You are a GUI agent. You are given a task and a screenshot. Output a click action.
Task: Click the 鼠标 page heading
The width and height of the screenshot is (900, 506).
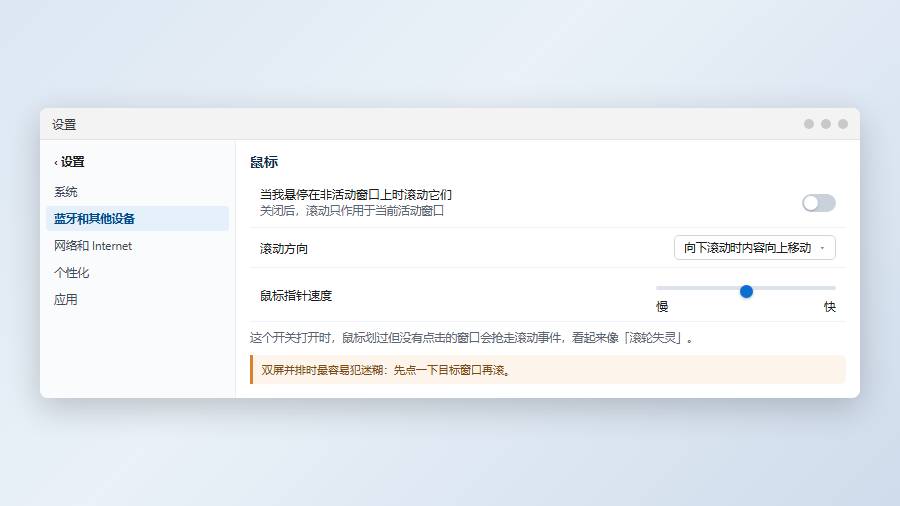pos(264,162)
